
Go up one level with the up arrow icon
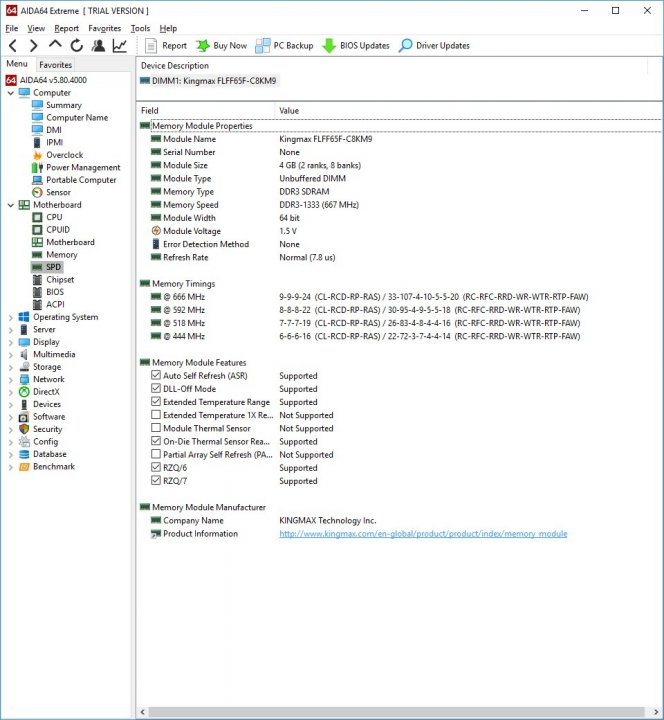click(x=55, y=45)
